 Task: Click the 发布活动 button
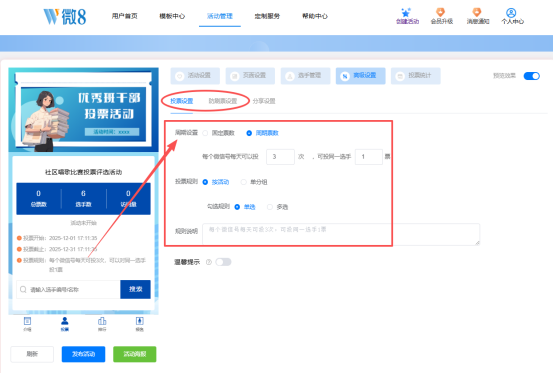pos(84,354)
